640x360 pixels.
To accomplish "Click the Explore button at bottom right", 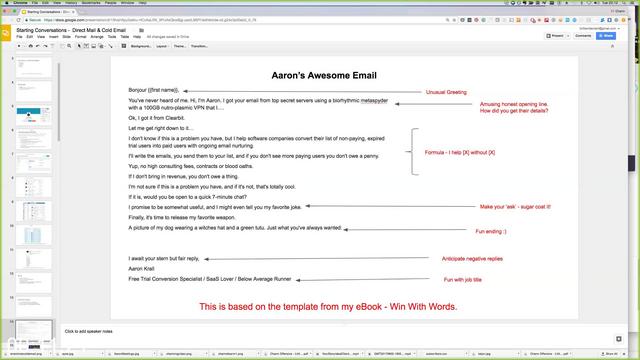I will [619, 339].
